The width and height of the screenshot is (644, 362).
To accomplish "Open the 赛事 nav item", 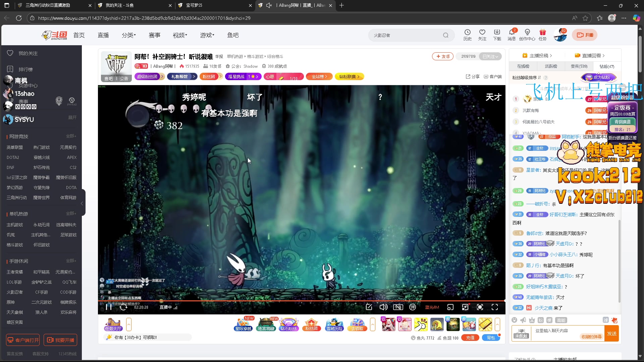I will click(x=155, y=35).
